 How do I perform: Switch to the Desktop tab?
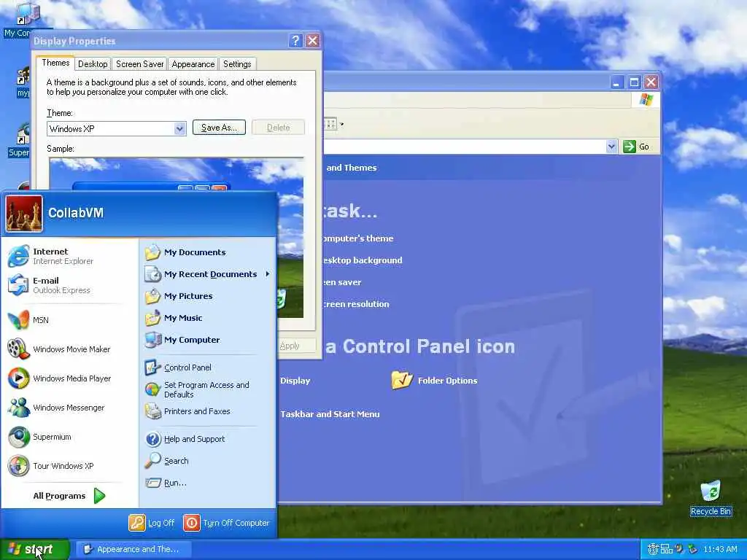93,64
